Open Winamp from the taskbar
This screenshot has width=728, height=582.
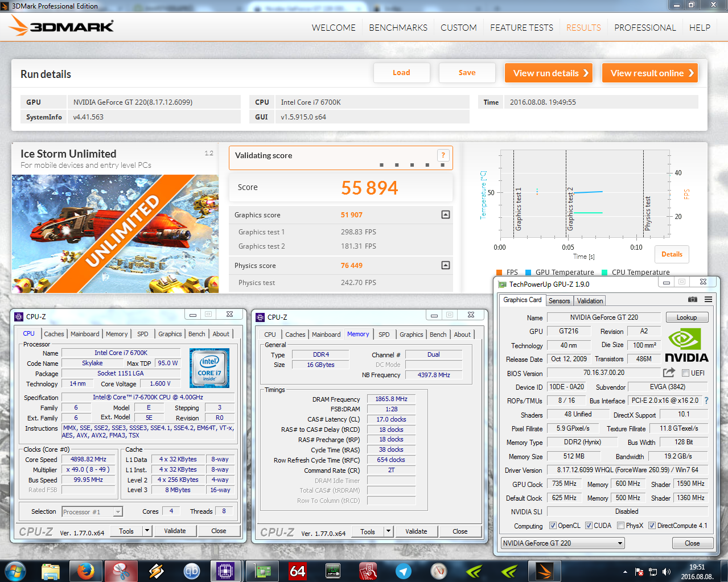157,571
